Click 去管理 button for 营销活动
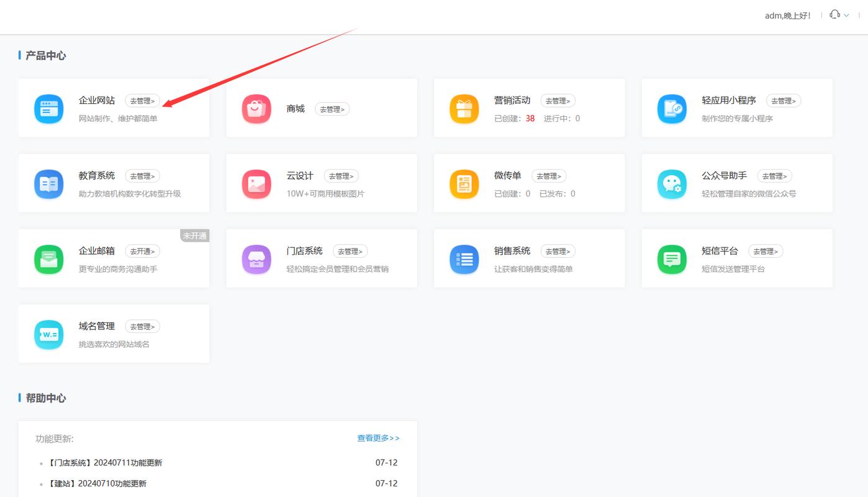This screenshot has width=868, height=497. click(x=558, y=101)
